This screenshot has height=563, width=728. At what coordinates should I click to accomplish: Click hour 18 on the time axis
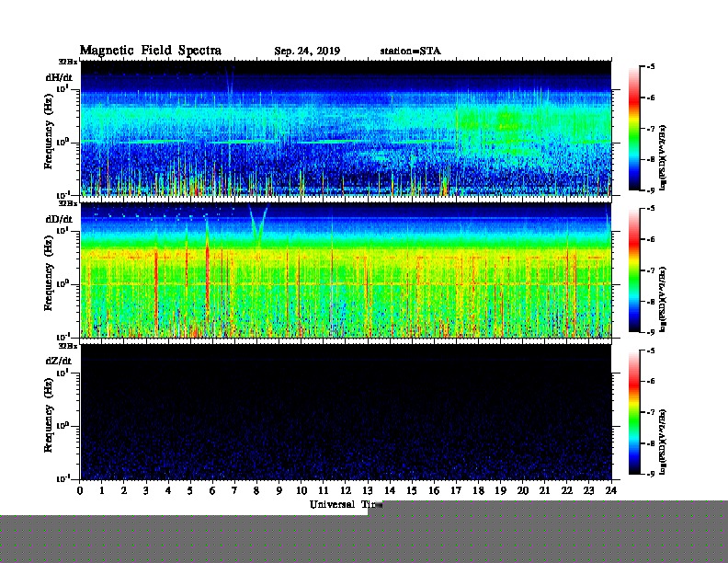click(478, 490)
